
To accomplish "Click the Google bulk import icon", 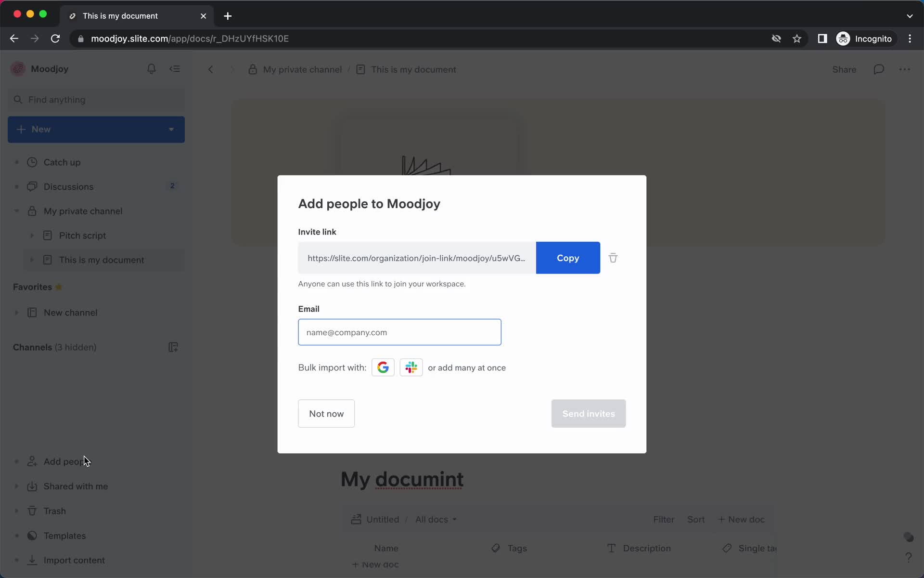I will 383,367.
